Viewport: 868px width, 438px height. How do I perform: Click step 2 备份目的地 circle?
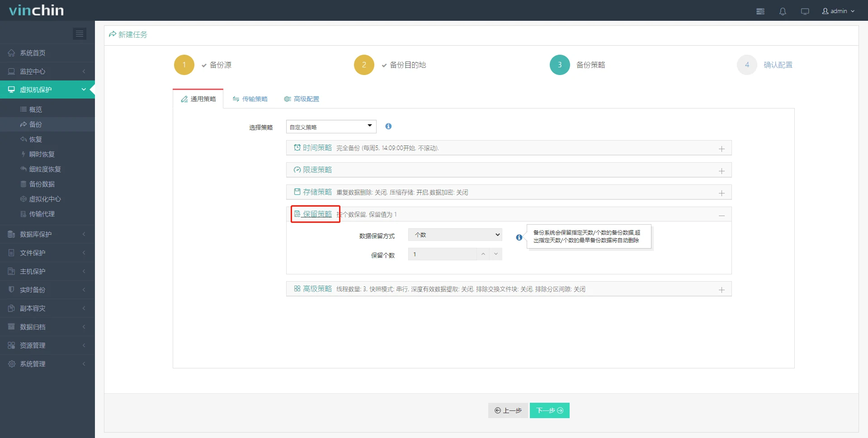(364, 65)
